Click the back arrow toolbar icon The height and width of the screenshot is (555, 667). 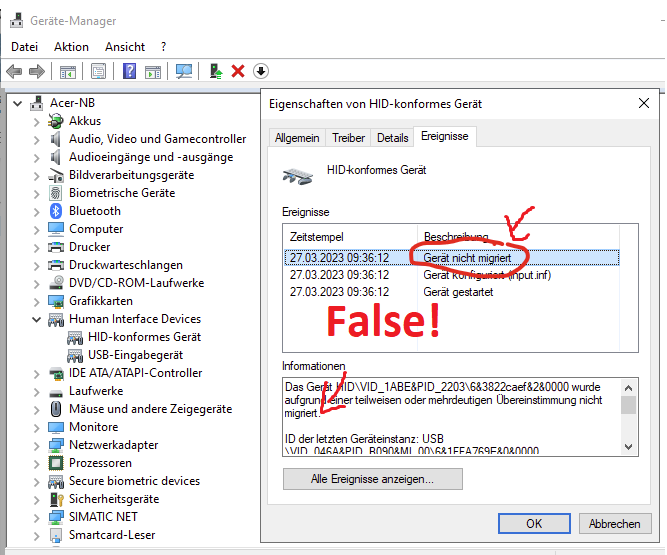(14, 71)
